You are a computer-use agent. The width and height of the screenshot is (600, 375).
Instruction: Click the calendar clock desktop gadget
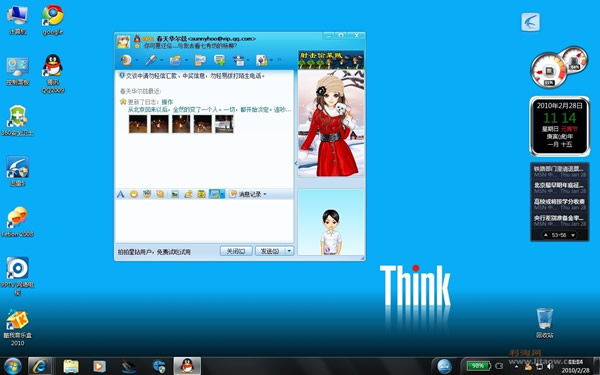point(559,126)
